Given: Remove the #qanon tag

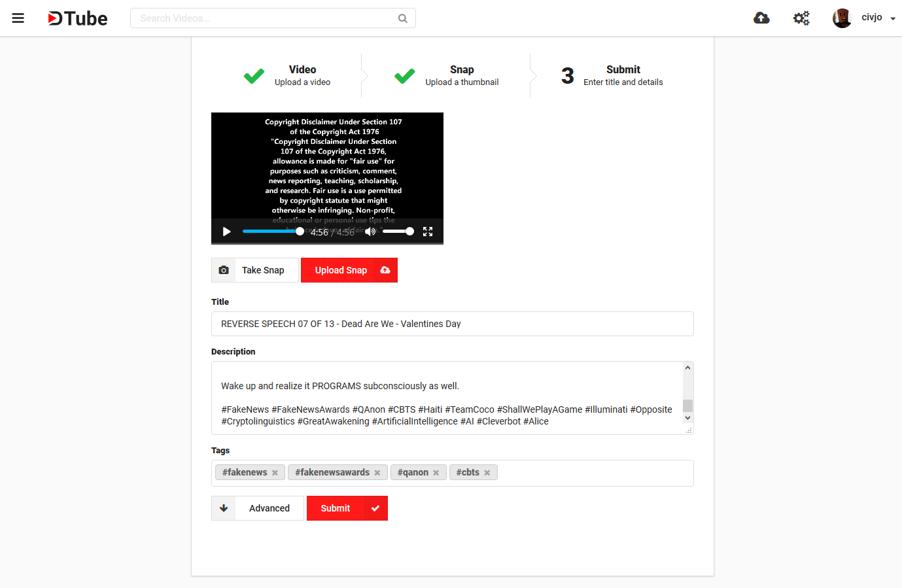Looking at the screenshot, I should pyautogui.click(x=438, y=472).
